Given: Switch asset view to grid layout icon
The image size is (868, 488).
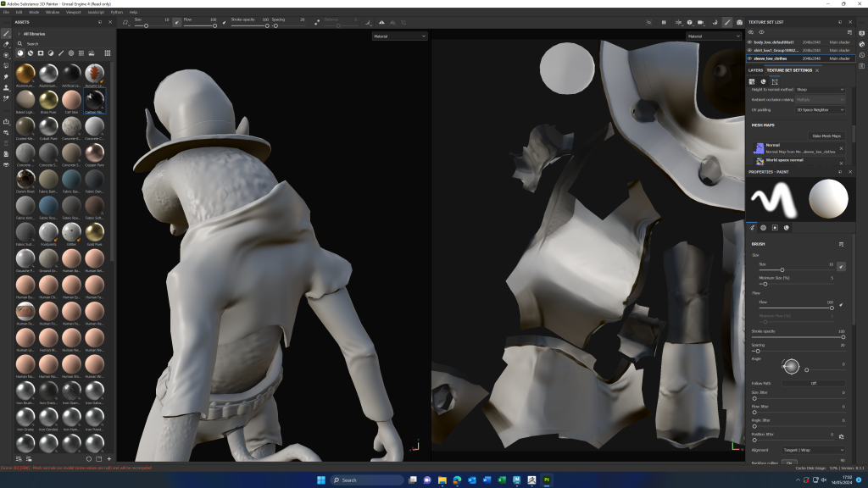Looking at the screenshot, I should click(108, 53).
